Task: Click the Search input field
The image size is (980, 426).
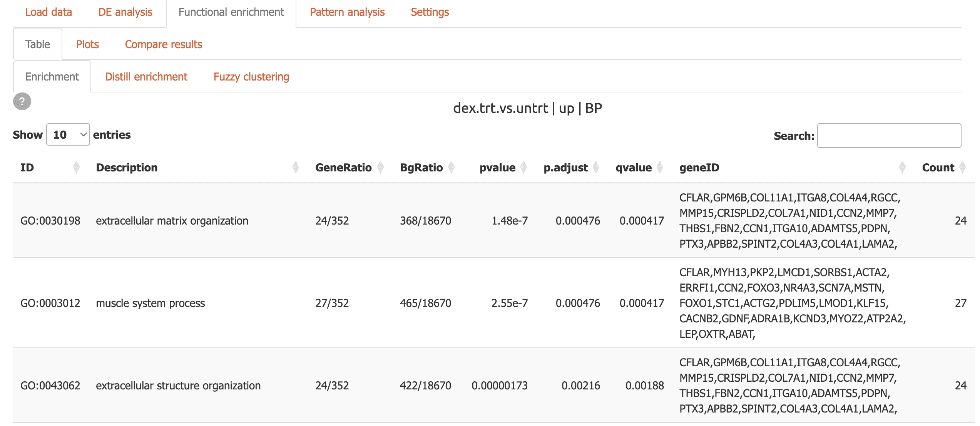Action: 889,136
